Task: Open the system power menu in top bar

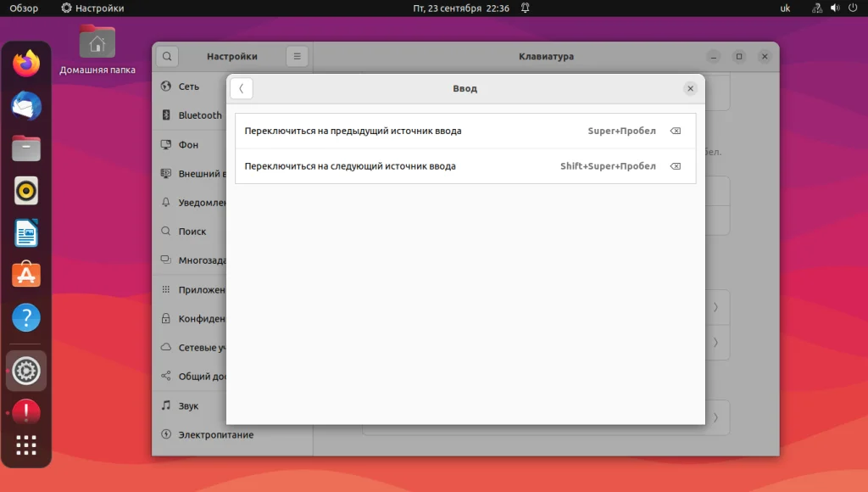Action: [853, 8]
